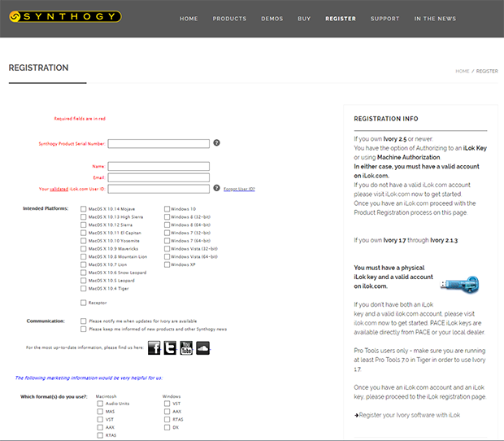The height and width of the screenshot is (441, 504).
Task: Open the Products menu
Action: 229,19
